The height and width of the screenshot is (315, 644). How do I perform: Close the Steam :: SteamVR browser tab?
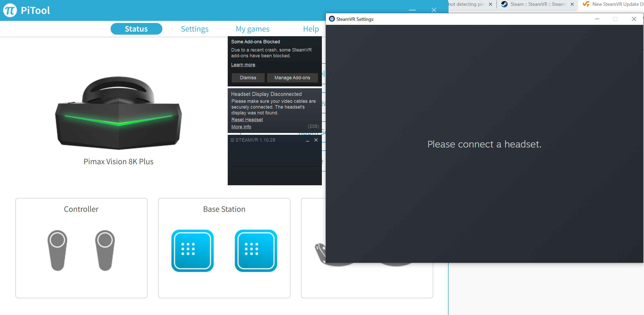[x=572, y=4]
